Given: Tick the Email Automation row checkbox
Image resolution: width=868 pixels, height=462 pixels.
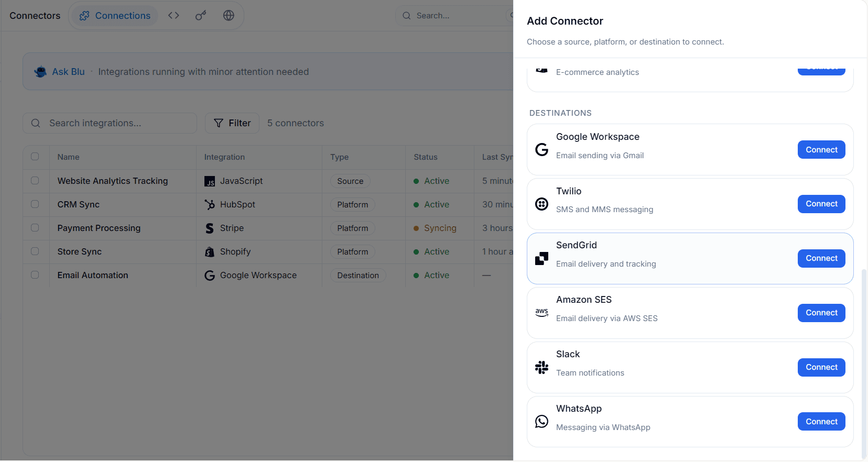Looking at the screenshot, I should click(35, 275).
